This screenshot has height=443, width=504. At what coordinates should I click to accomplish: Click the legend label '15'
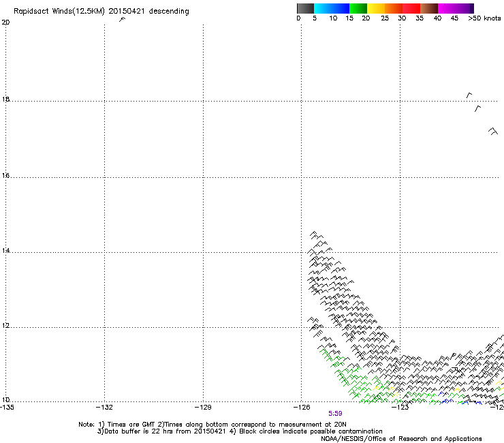[x=349, y=18]
